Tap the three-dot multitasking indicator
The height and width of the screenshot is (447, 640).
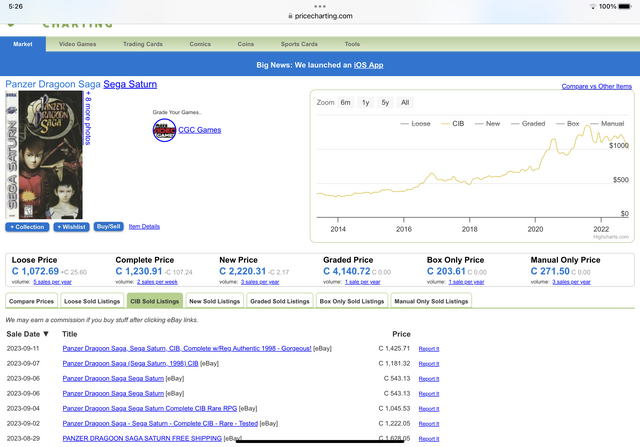pyautogui.click(x=320, y=6)
